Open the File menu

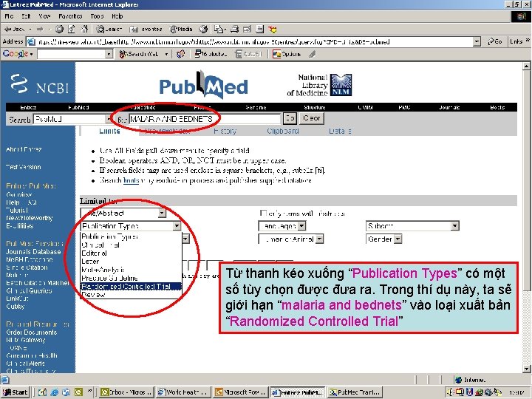9,16
